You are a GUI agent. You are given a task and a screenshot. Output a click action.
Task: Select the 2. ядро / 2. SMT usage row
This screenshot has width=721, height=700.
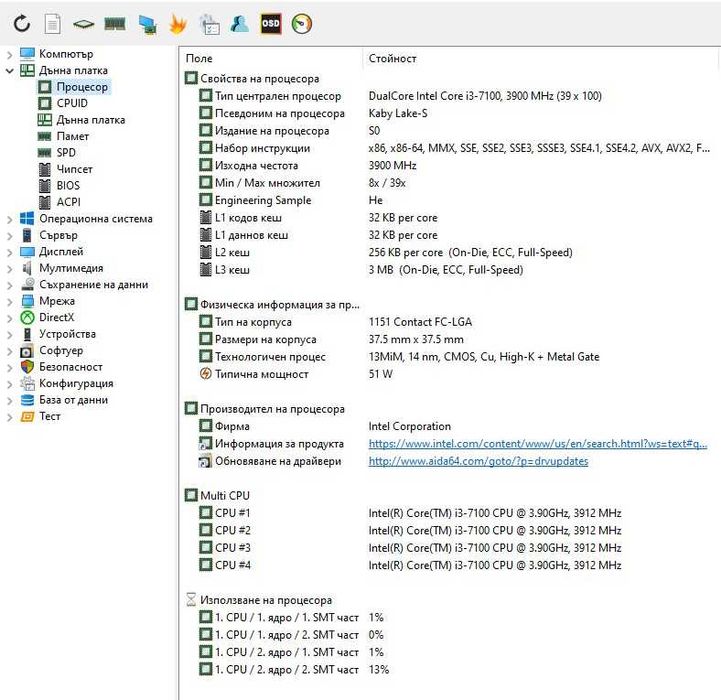tap(294, 669)
